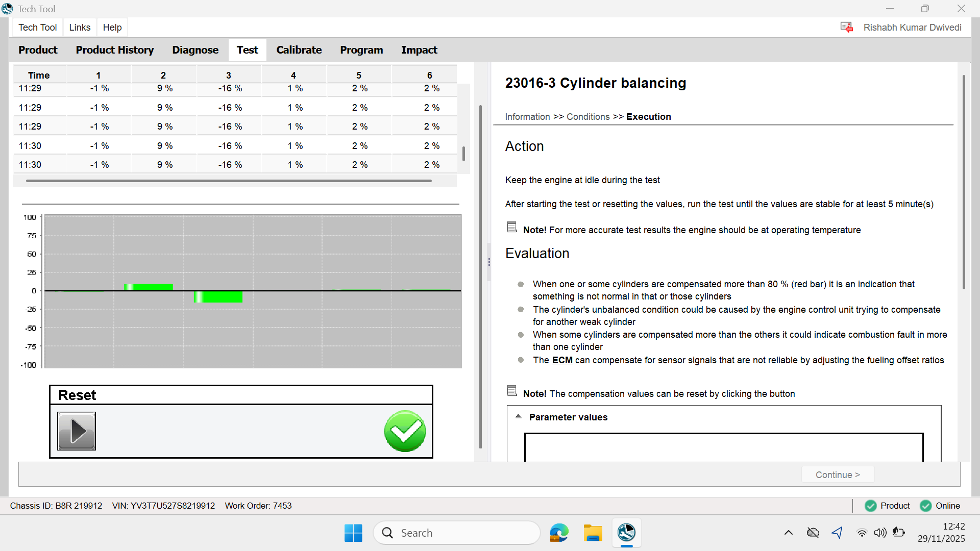The width and height of the screenshot is (980, 551).
Task: Show hidden system tray icons
Action: click(x=788, y=533)
